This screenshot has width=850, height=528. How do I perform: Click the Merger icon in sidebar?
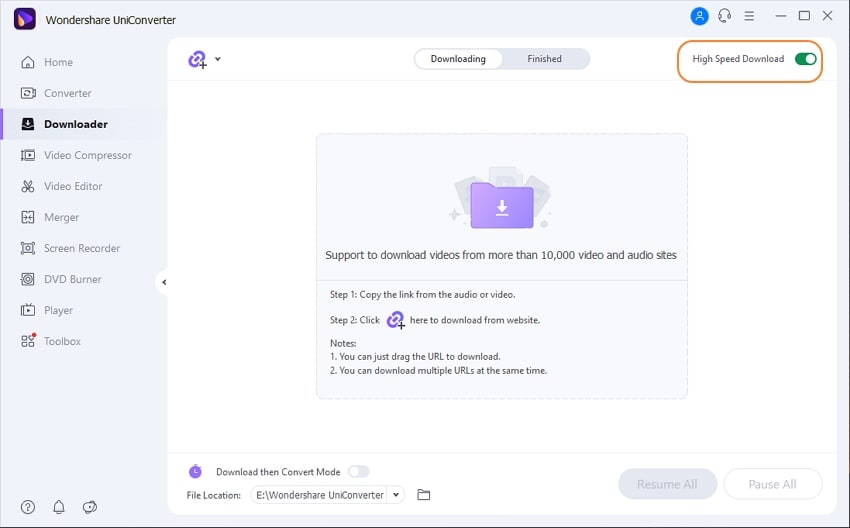point(28,217)
